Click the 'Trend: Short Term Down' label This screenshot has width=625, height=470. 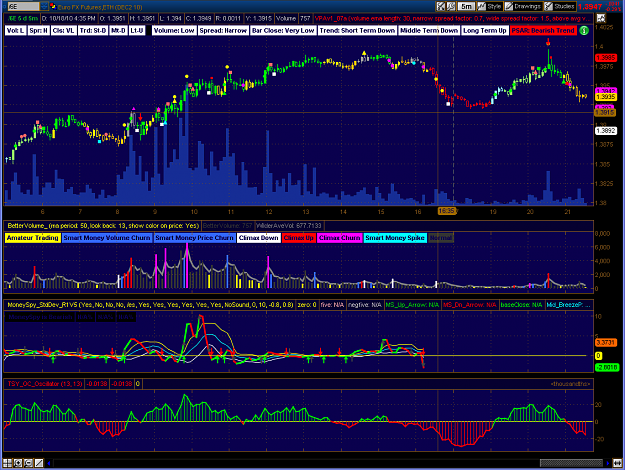point(357,30)
